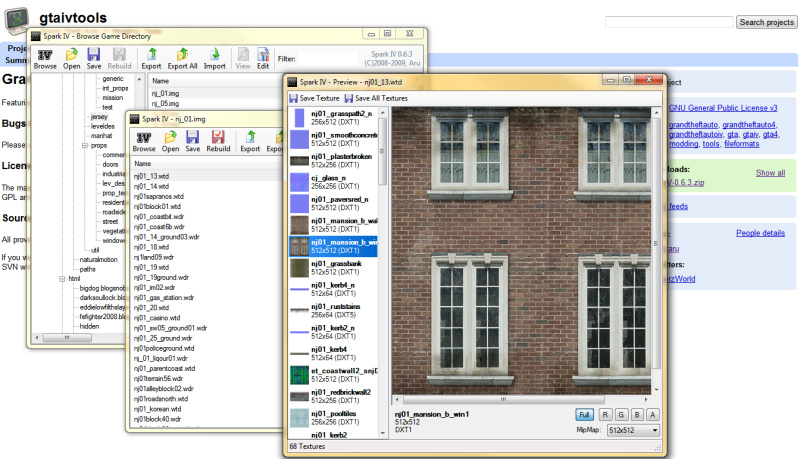Open GNU General Public License v3 link
800x459 pixels.
pyautogui.click(x=723, y=108)
